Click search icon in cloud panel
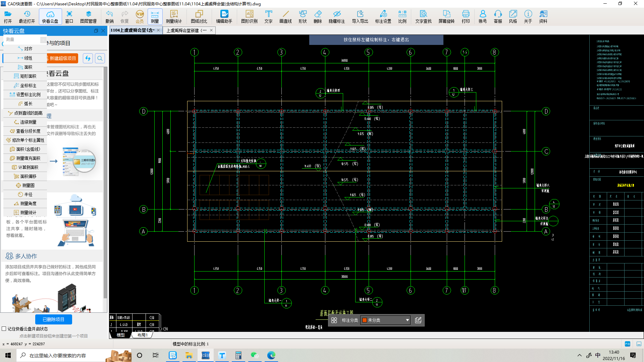Image resolution: width=644 pixels, height=362 pixels. [100, 58]
